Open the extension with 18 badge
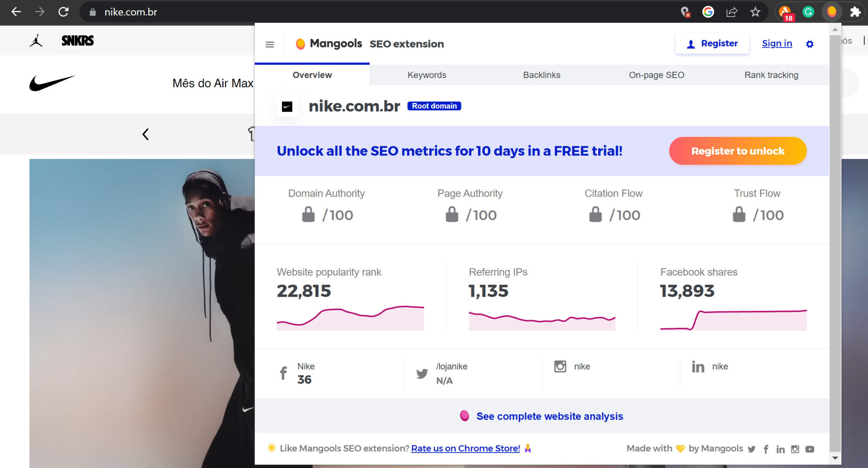 (786, 12)
